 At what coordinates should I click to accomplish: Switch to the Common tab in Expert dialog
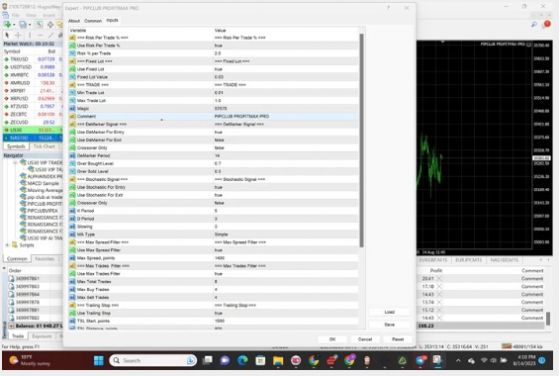coord(93,21)
